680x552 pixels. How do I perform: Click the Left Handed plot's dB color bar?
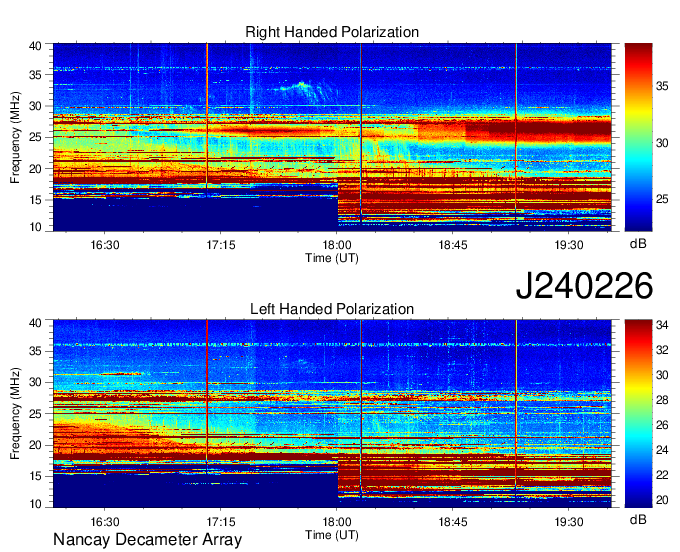point(638,414)
